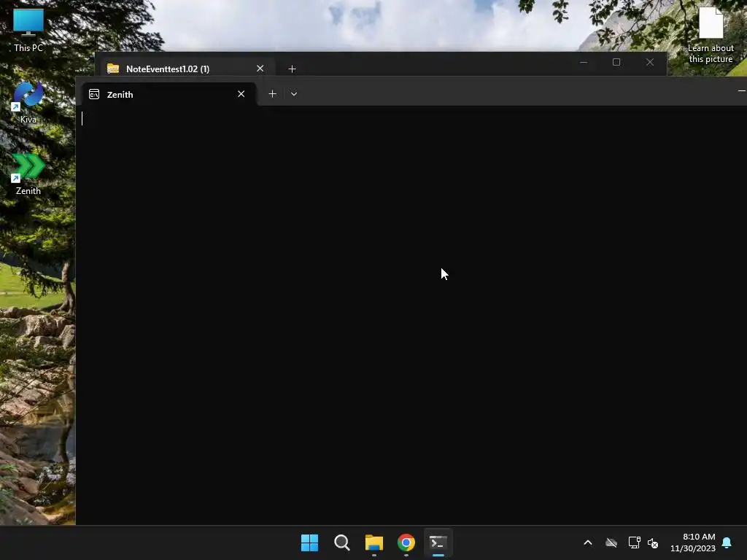Close the File Explorer window
Screen dimensions: 747x560
click(x=650, y=63)
